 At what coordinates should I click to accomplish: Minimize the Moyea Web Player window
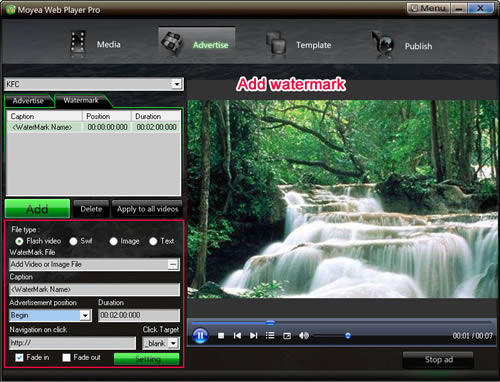coord(459,8)
